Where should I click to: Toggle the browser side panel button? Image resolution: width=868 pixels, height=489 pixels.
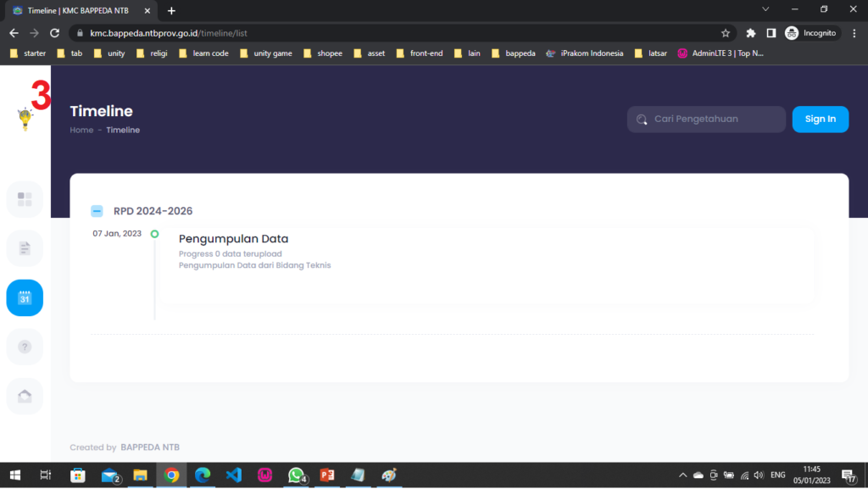coord(771,33)
